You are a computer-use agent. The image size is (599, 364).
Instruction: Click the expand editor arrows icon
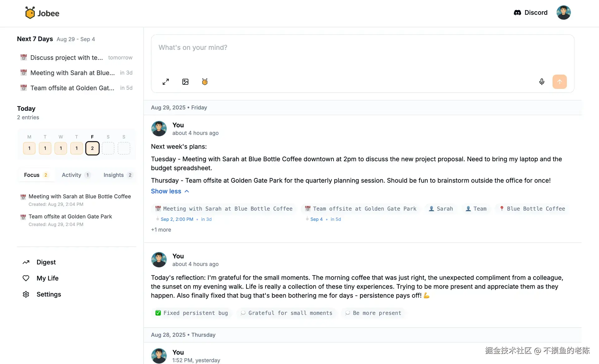(166, 82)
